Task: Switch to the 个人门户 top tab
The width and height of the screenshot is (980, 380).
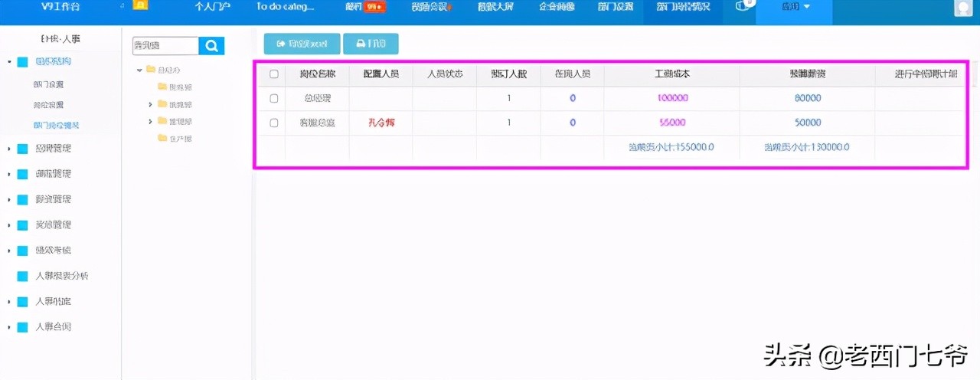Action: point(212,7)
